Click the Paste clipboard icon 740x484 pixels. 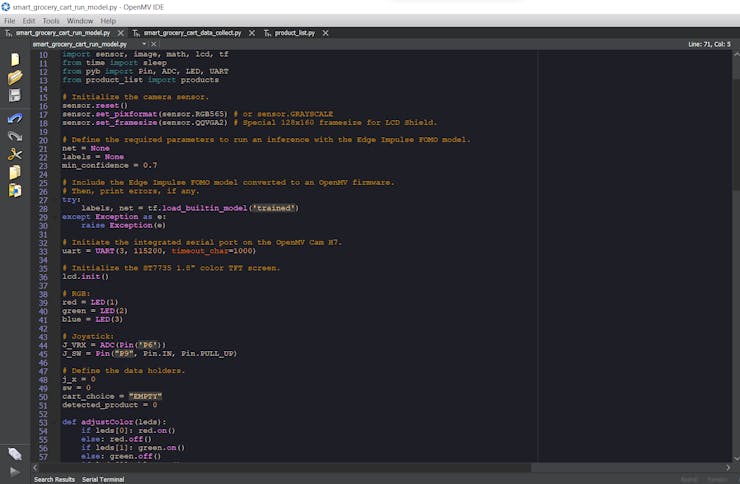(x=14, y=190)
